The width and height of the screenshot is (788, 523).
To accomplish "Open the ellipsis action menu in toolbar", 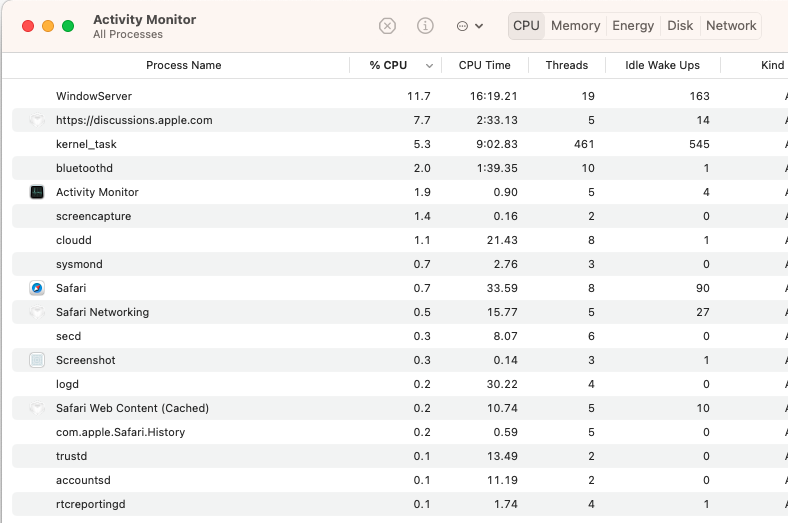I will 469,26.
